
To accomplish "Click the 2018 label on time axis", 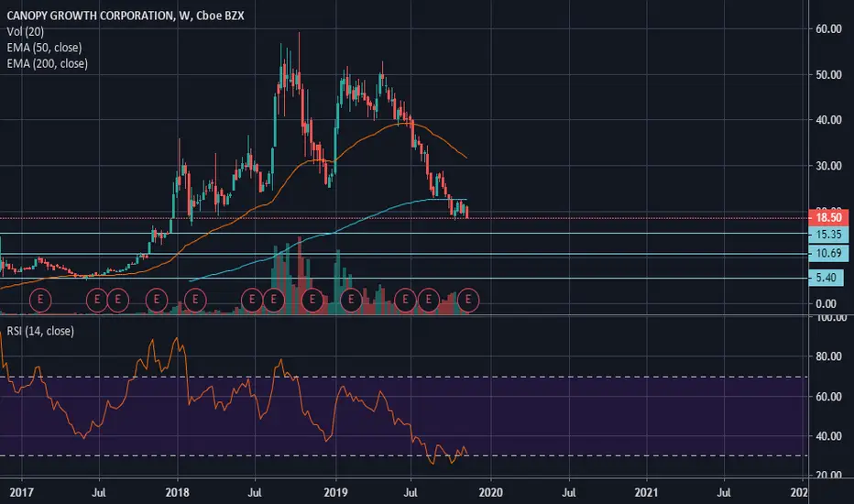I will click(177, 493).
